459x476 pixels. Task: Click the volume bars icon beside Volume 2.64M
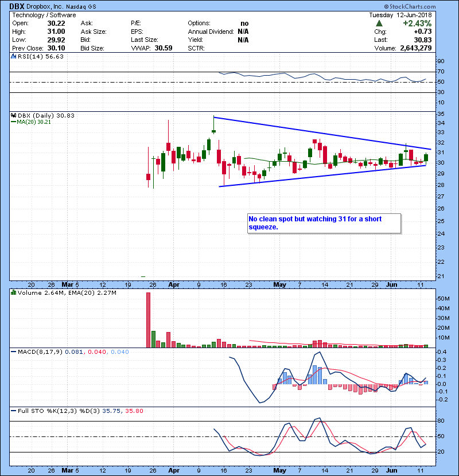pyautogui.click(x=14, y=292)
